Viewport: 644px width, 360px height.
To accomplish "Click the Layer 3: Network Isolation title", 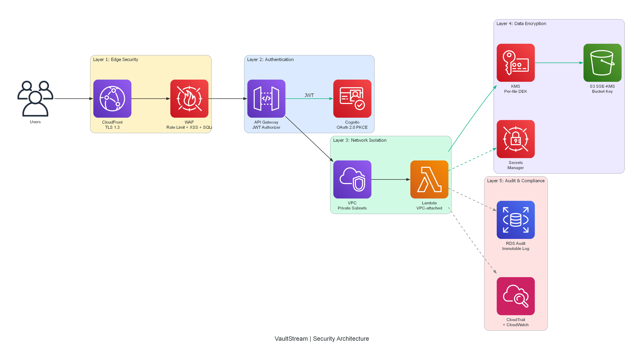I will click(360, 140).
